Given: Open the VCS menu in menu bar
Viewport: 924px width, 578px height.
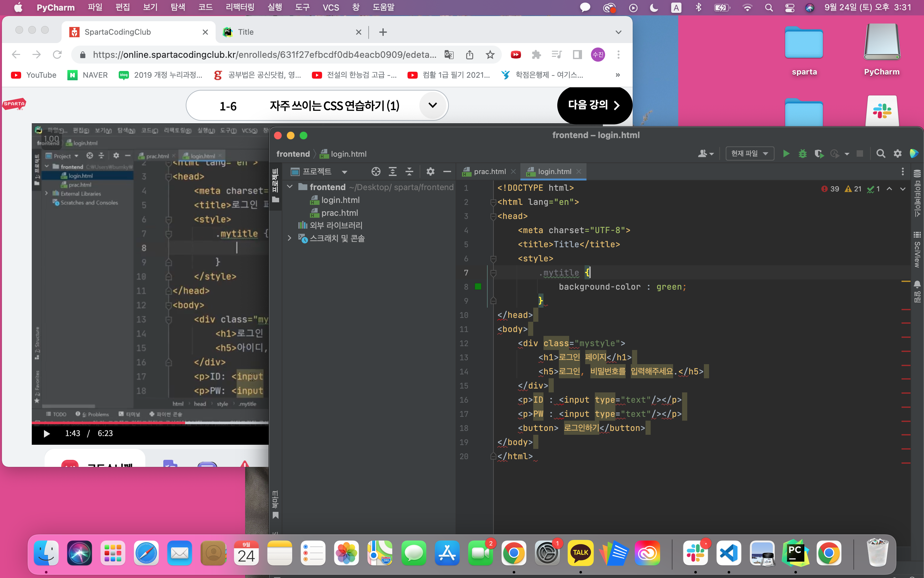Looking at the screenshot, I should (331, 7).
